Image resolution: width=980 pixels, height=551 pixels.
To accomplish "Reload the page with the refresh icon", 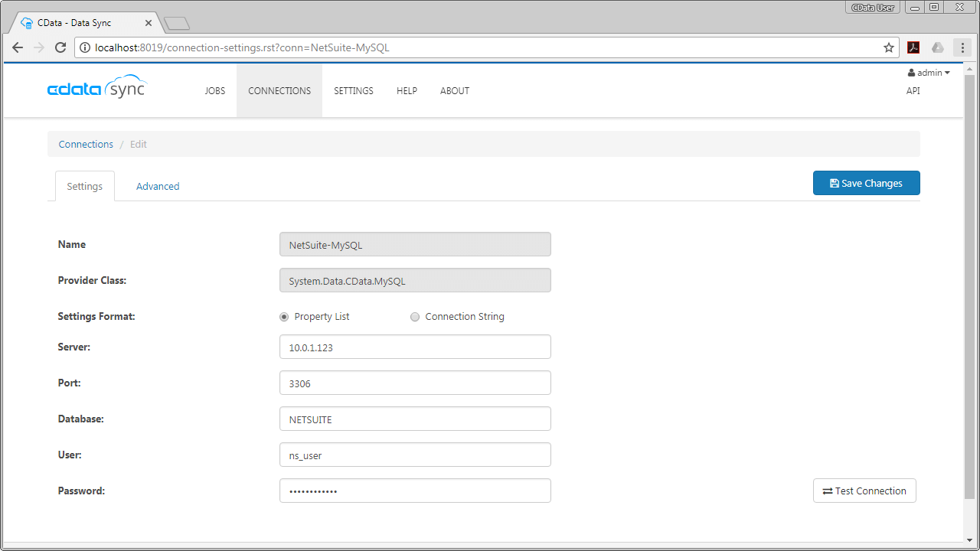I will [60, 47].
